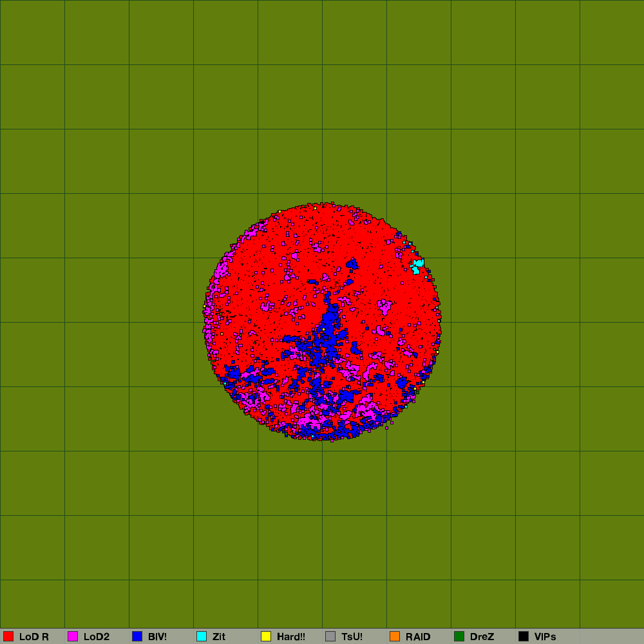This screenshot has height=644, width=644.
Task: Click the "VIPs" legend label text
Action: coord(545,637)
